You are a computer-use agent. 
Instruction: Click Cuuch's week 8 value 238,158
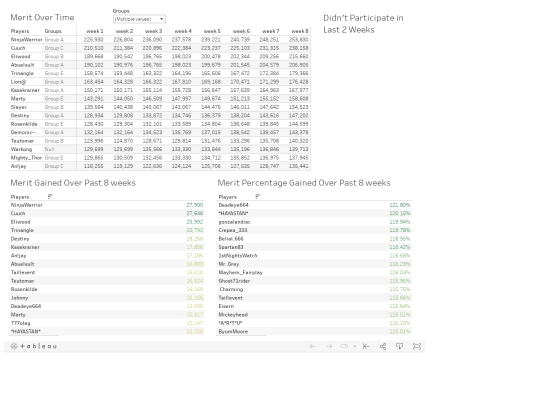pos(299,48)
